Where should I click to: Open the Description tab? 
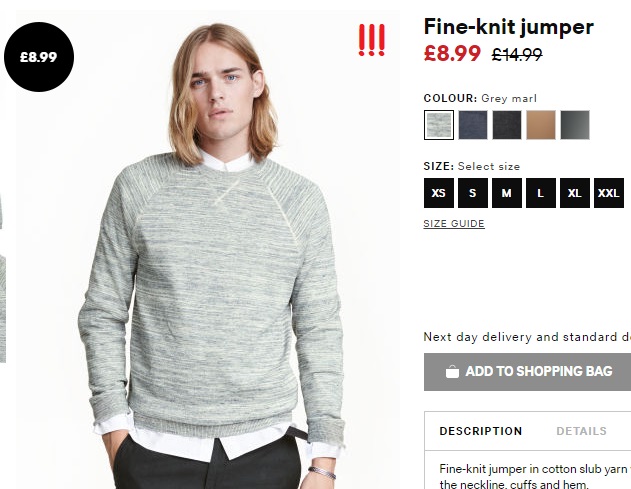coord(481,431)
